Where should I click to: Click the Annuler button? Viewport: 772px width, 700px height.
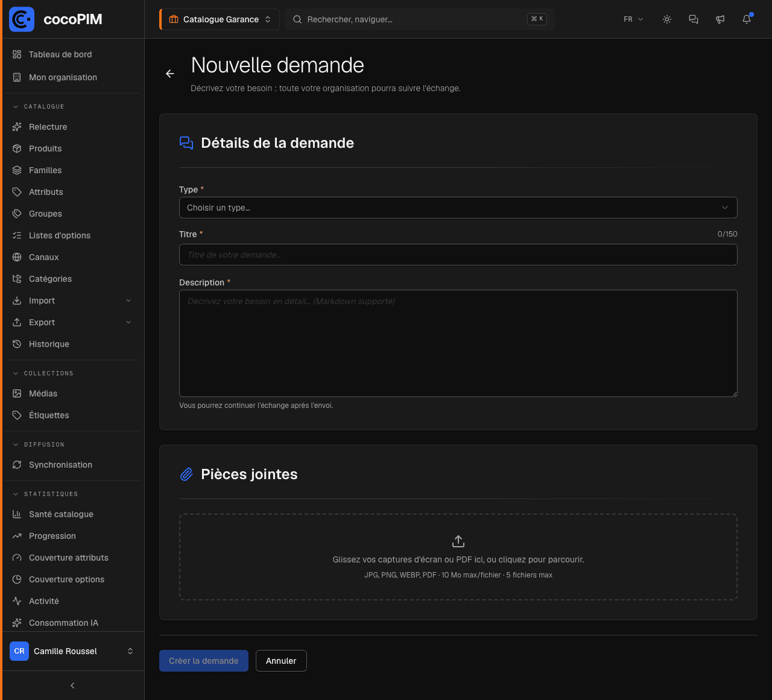pyautogui.click(x=281, y=661)
